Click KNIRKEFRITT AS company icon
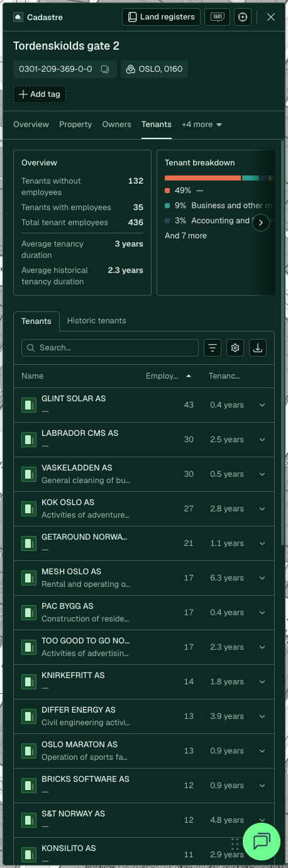 click(x=29, y=682)
